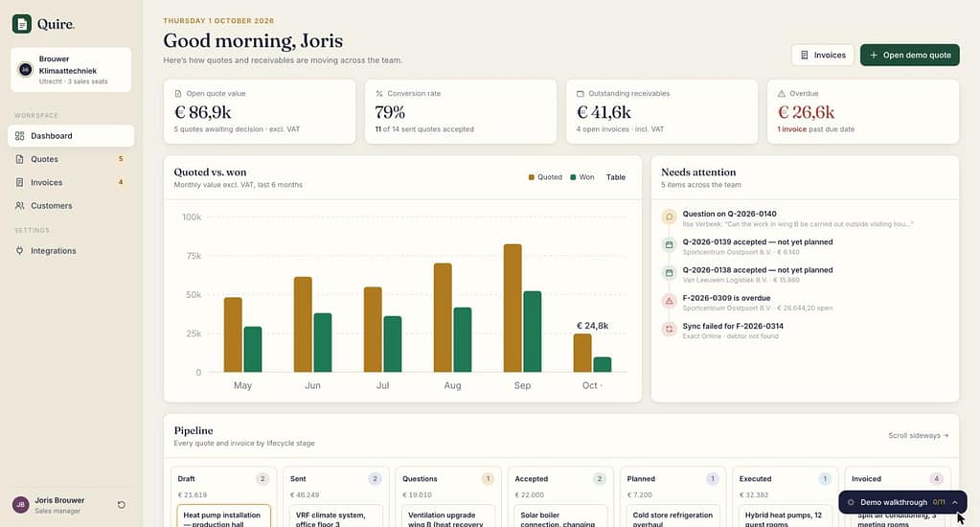Open Solar boiler connection card

560,516
